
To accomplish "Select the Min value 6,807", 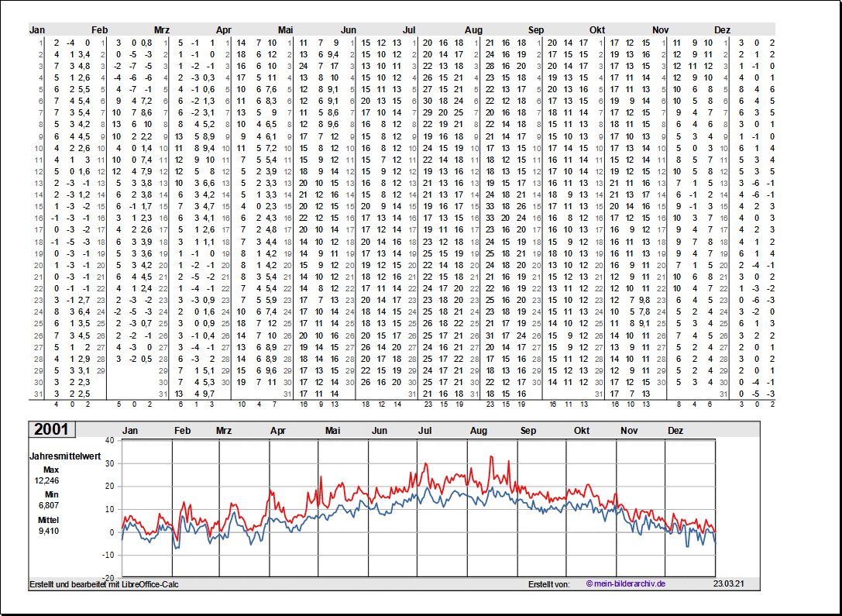I will (46, 505).
